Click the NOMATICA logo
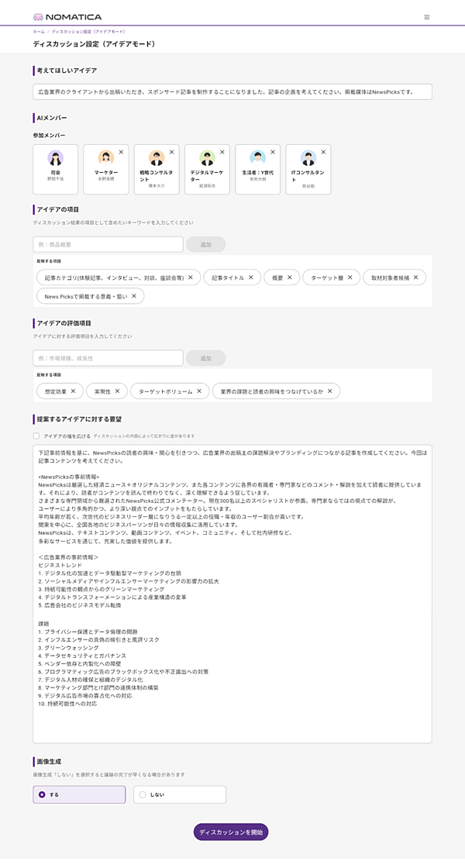465x868 pixels. point(67,17)
